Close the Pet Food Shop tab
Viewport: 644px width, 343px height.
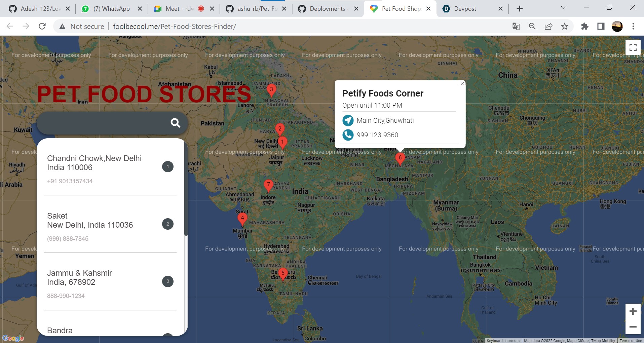click(428, 9)
